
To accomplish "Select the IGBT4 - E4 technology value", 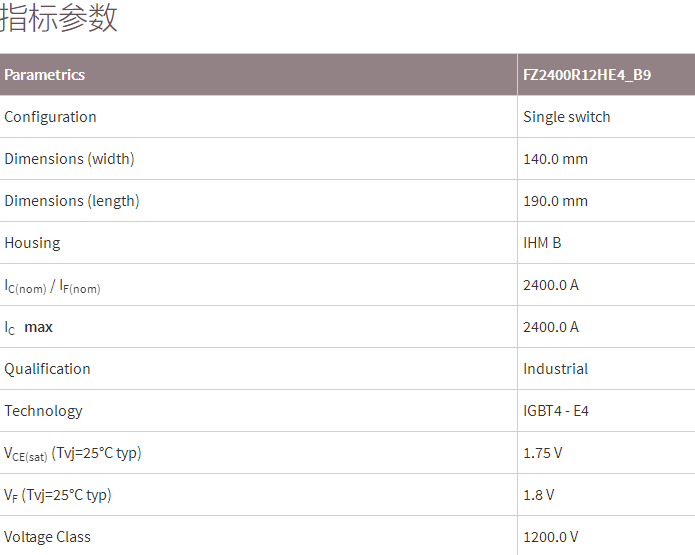I will point(555,411).
